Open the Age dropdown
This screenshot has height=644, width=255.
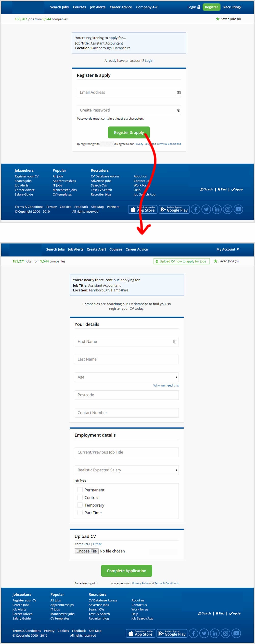(126, 377)
